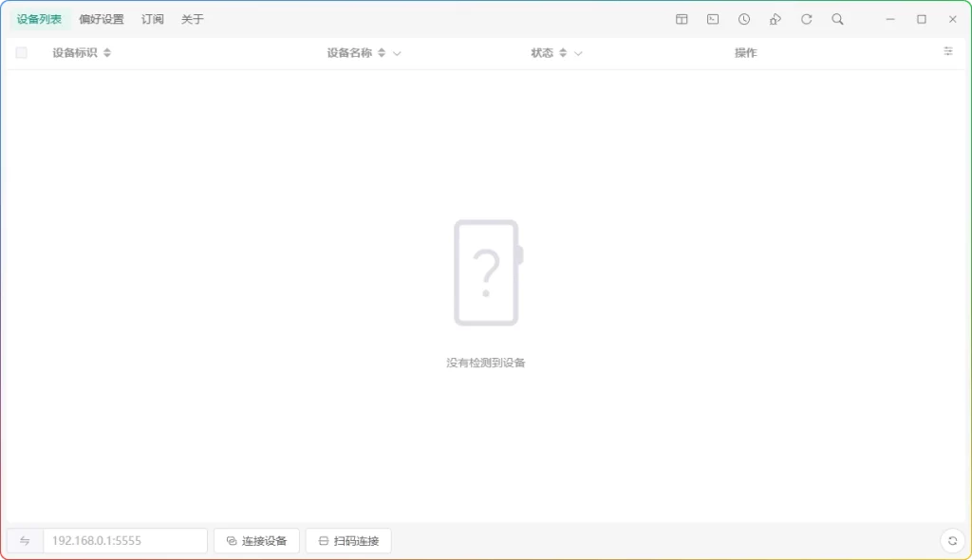Sort the 状态 column ascending
This screenshot has height=560, width=972.
[x=562, y=52]
